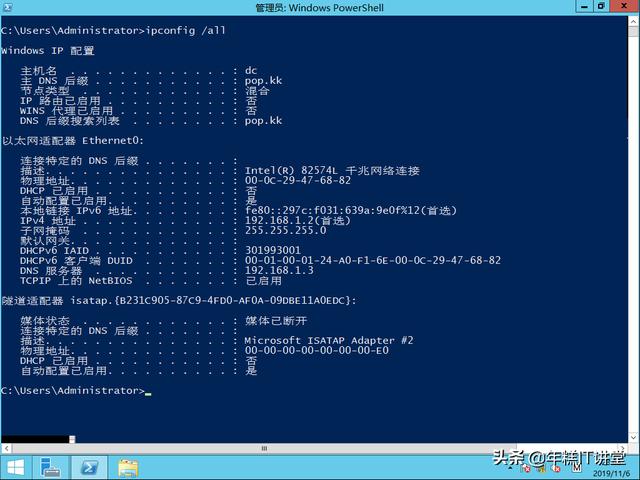Click the label TCPIP 上的 NetBIOS

click(x=76, y=281)
